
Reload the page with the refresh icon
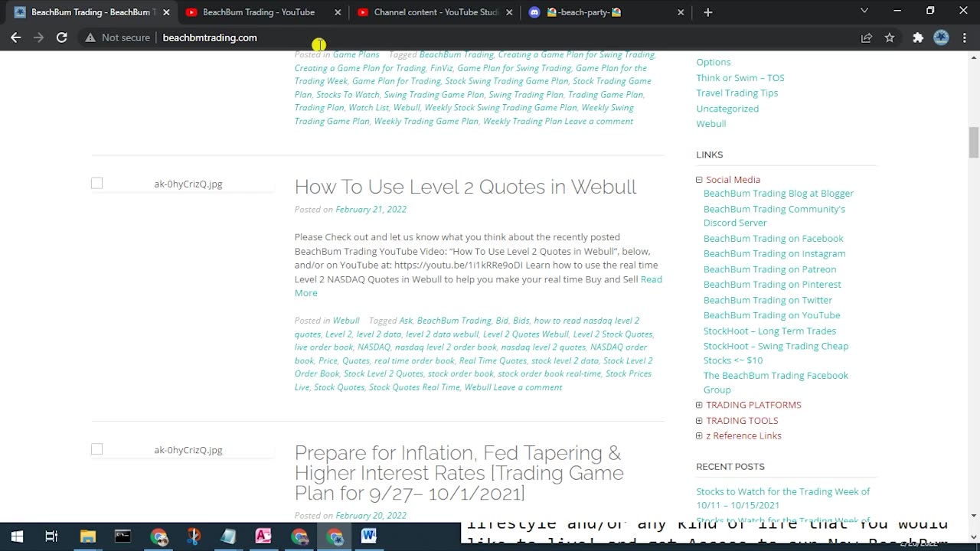pyautogui.click(x=62, y=37)
